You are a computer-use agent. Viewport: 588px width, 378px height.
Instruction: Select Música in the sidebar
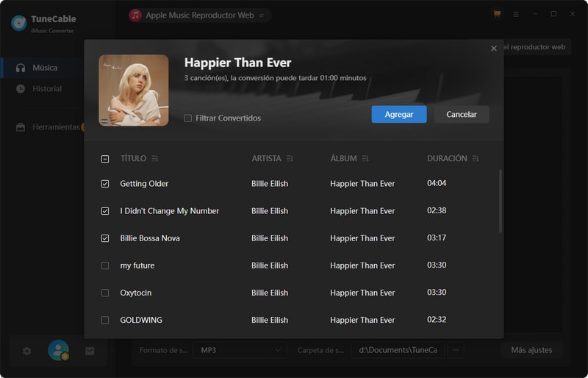(x=45, y=68)
